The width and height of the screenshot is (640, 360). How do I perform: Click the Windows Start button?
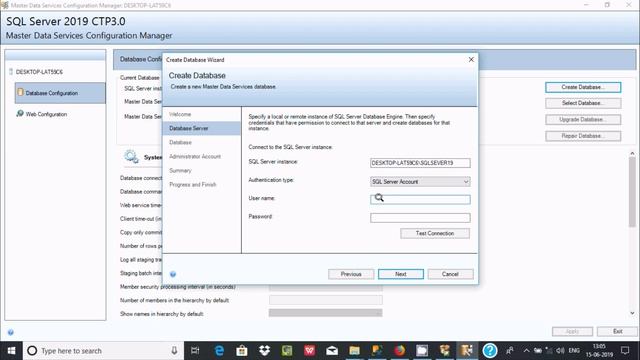[11, 351]
